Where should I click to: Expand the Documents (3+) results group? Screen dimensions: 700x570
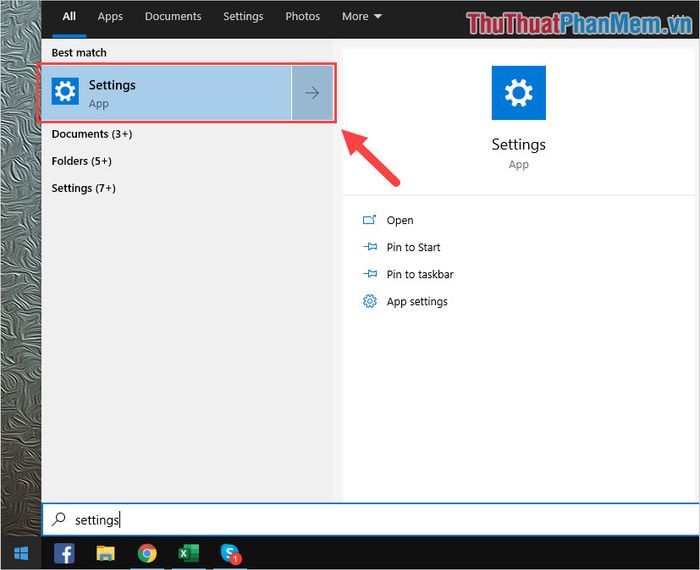tap(92, 134)
